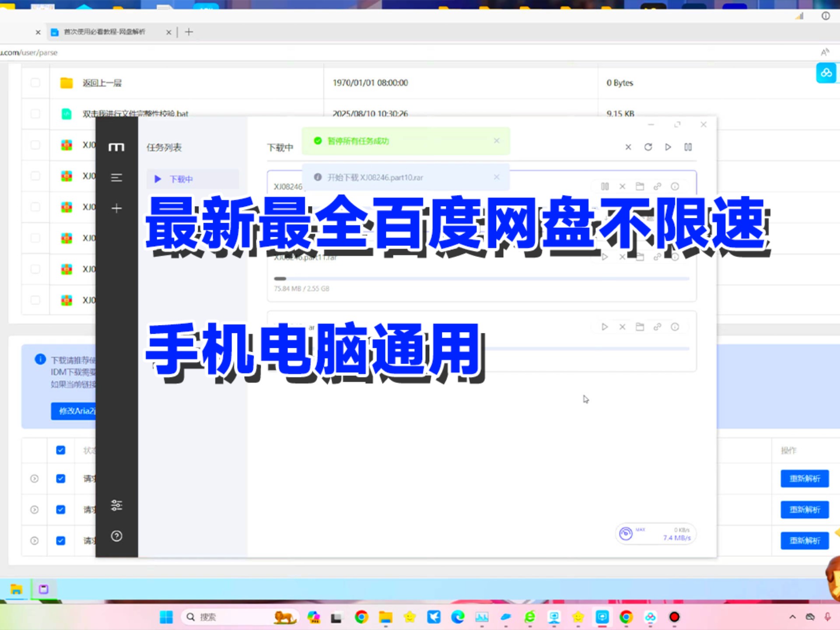The height and width of the screenshot is (630, 840).
Task: Open the Motrix help icon in sidebar
Action: tap(116, 536)
